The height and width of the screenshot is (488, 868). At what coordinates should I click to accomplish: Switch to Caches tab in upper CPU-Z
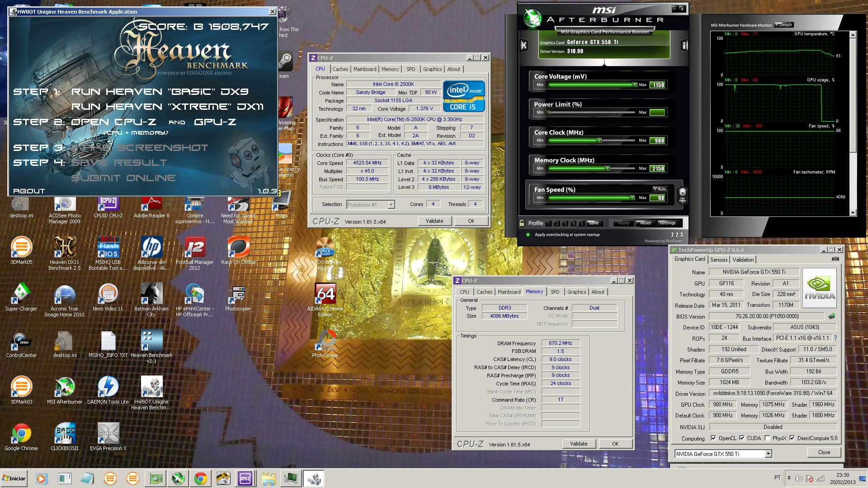(x=340, y=69)
